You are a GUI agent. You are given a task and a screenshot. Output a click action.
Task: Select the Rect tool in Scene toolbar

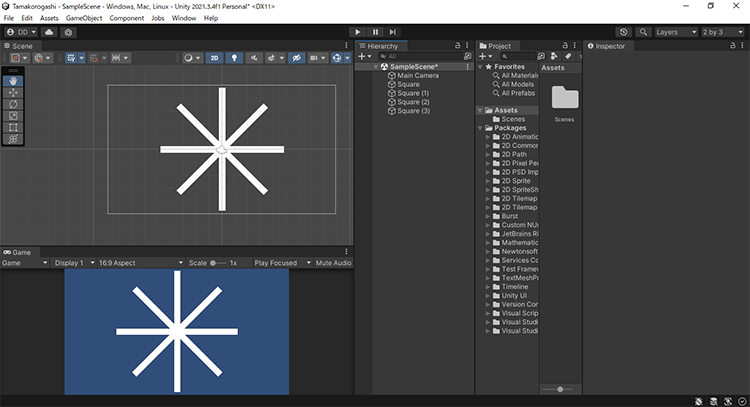tap(13, 127)
